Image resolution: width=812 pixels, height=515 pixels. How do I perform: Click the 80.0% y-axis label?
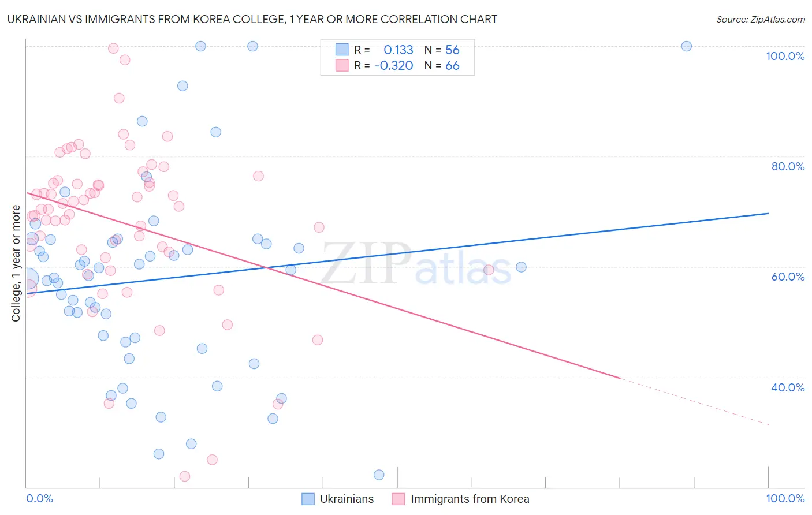788,166
